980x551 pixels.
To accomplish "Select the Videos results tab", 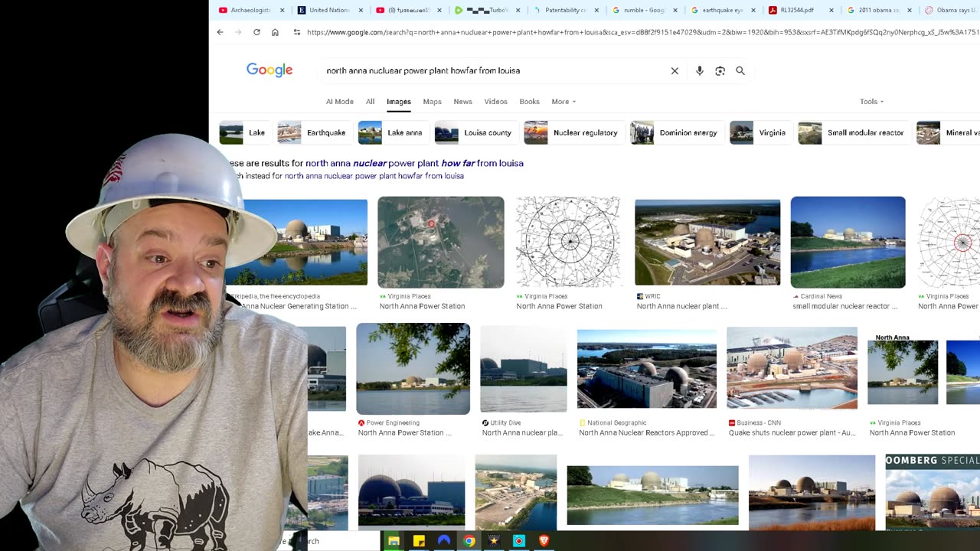I will [495, 102].
